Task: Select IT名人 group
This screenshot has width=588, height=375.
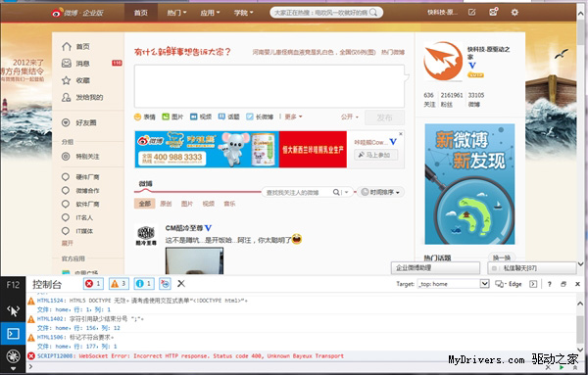Action: (77, 217)
